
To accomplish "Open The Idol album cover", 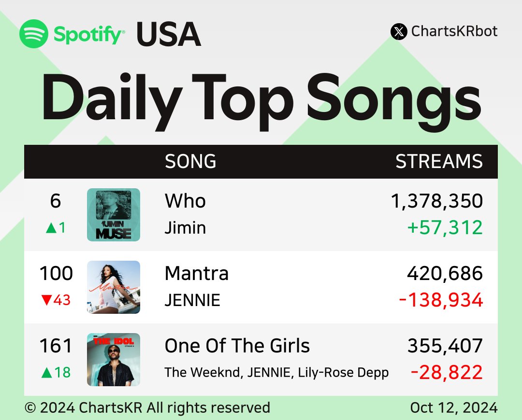I will click(114, 360).
